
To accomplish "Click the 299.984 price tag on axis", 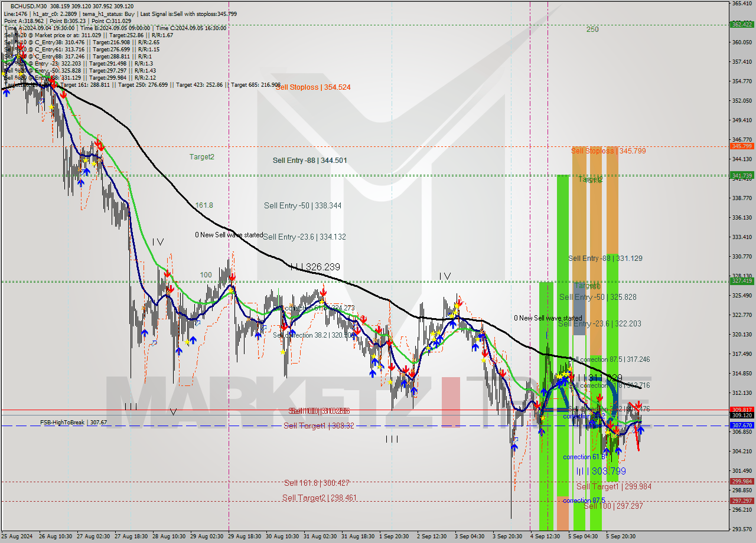I will [x=742, y=482].
